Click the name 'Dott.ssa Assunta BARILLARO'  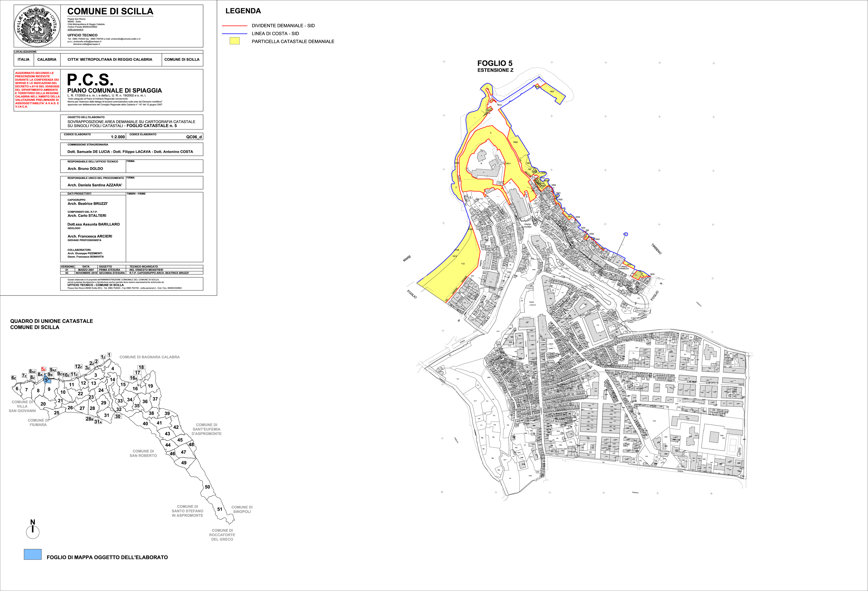[x=93, y=224]
